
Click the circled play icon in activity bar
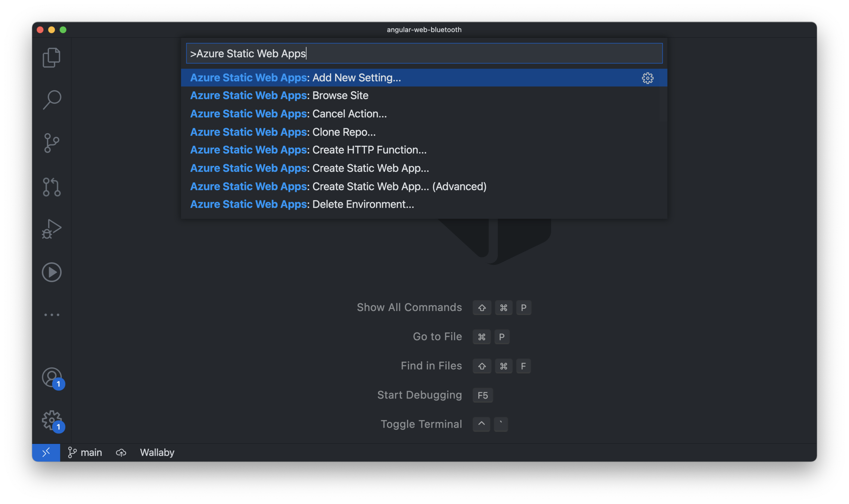point(52,272)
